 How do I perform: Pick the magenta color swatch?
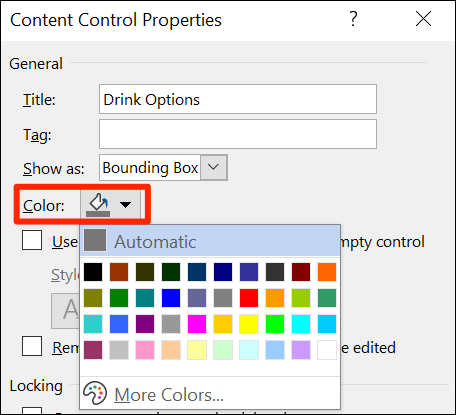pos(197,324)
